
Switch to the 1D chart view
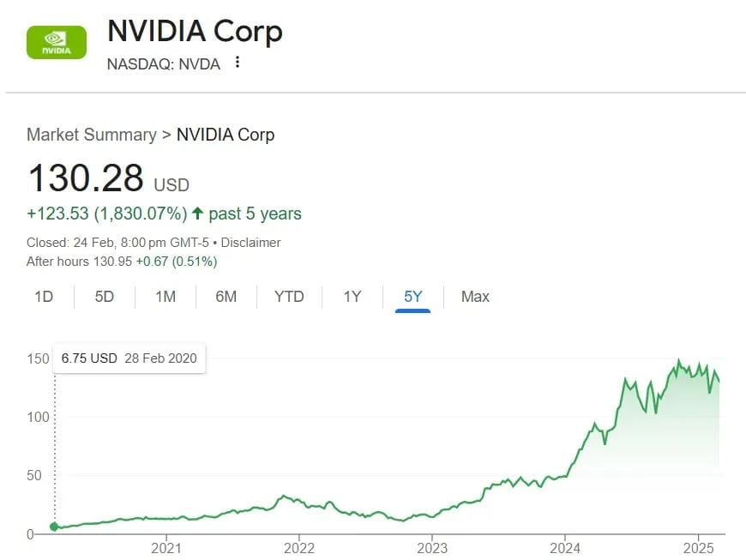click(43, 297)
